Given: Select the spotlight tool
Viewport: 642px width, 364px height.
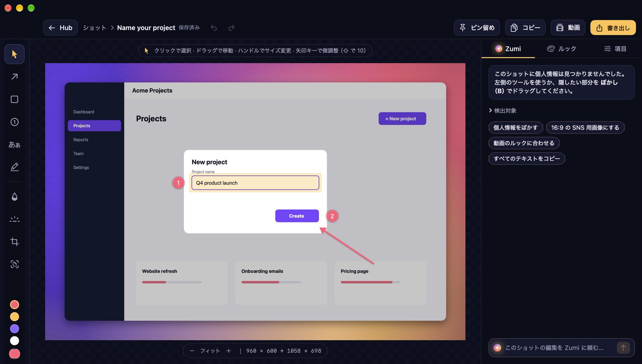Looking at the screenshot, I should tap(14, 219).
